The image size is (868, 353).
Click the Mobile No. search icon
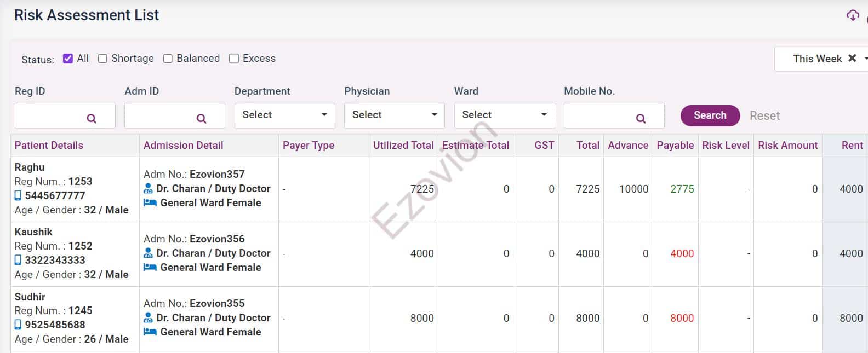[x=641, y=118]
